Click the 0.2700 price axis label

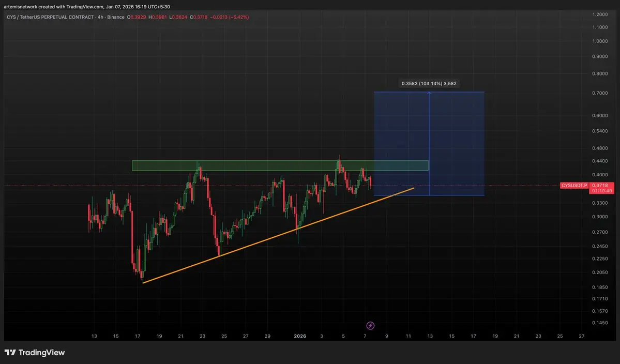[x=600, y=232]
